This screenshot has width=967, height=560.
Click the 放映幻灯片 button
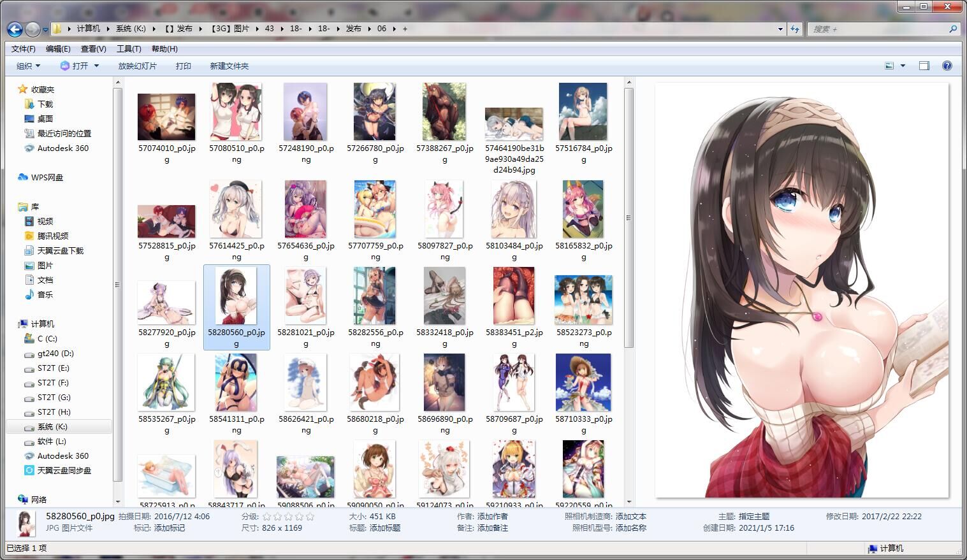137,66
